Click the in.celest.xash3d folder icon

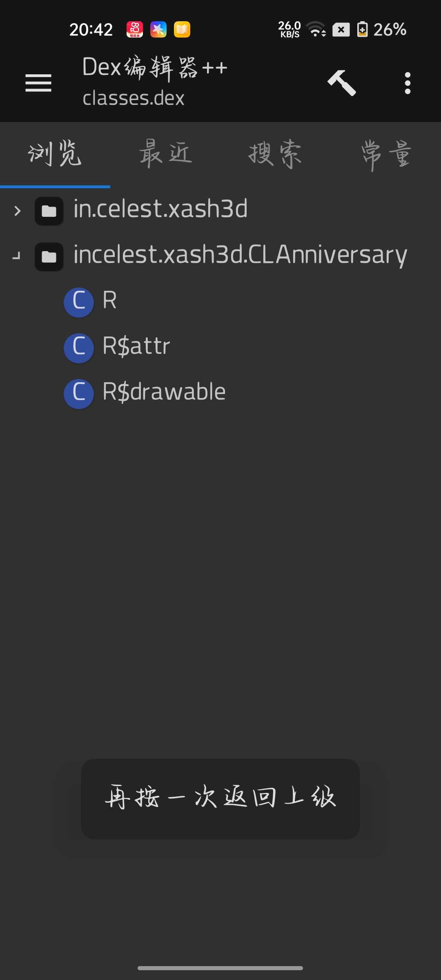click(x=49, y=211)
